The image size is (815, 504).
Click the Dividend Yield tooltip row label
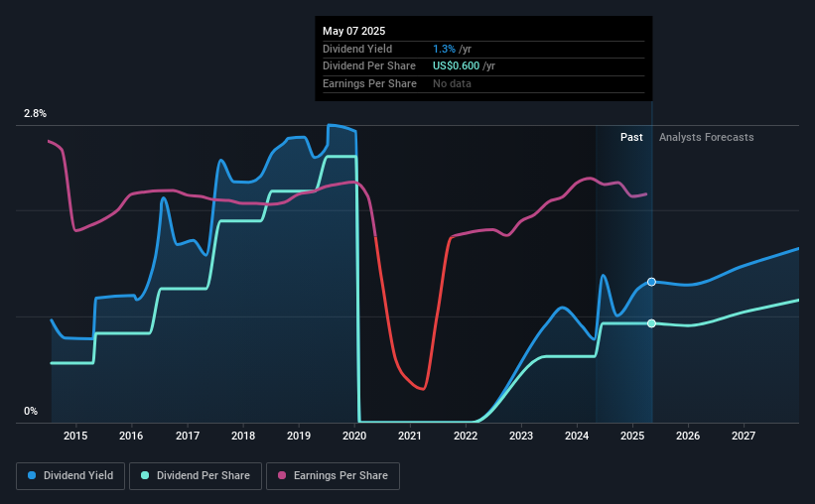coord(357,49)
